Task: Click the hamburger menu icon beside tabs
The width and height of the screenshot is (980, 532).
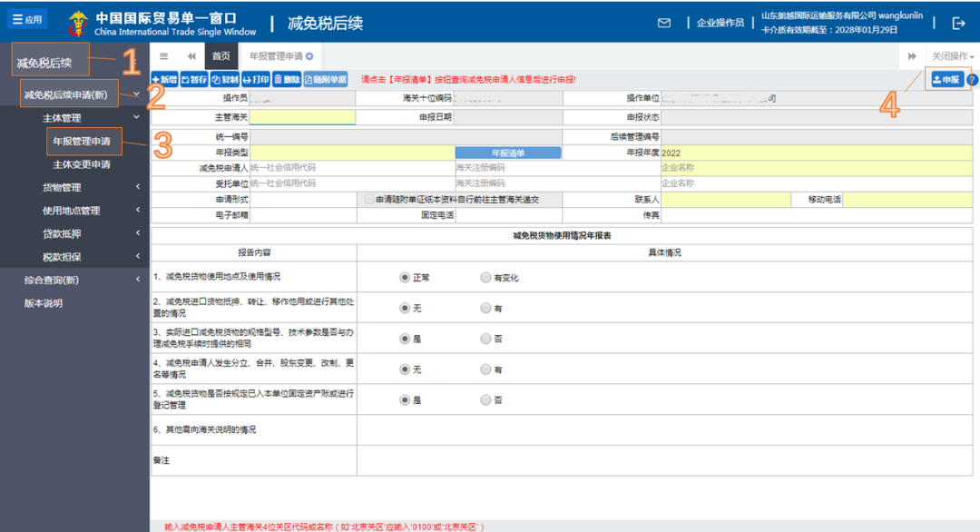Action: [163, 56]
